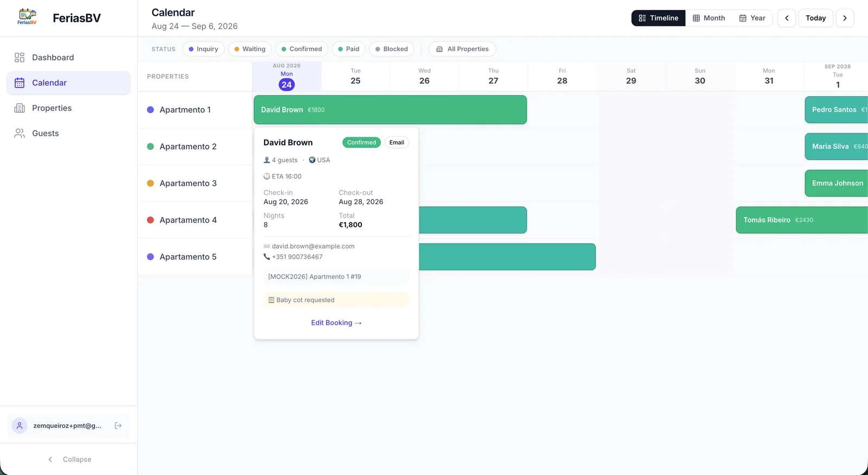
Task: Select the Apartamento 5 row
Action: (195, 257)
